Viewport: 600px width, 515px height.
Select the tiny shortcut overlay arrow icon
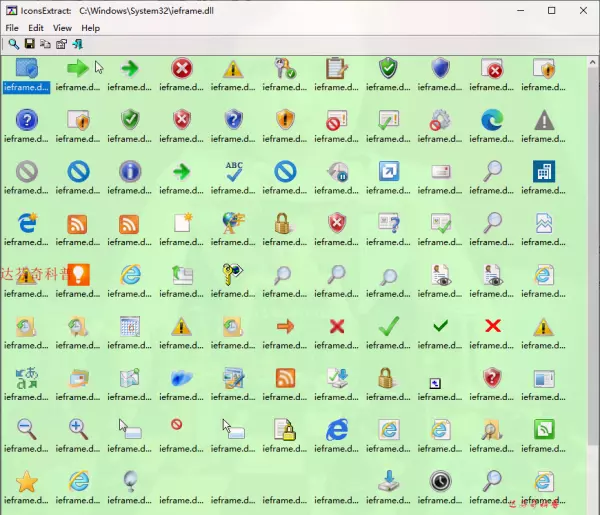click(435, 383)
